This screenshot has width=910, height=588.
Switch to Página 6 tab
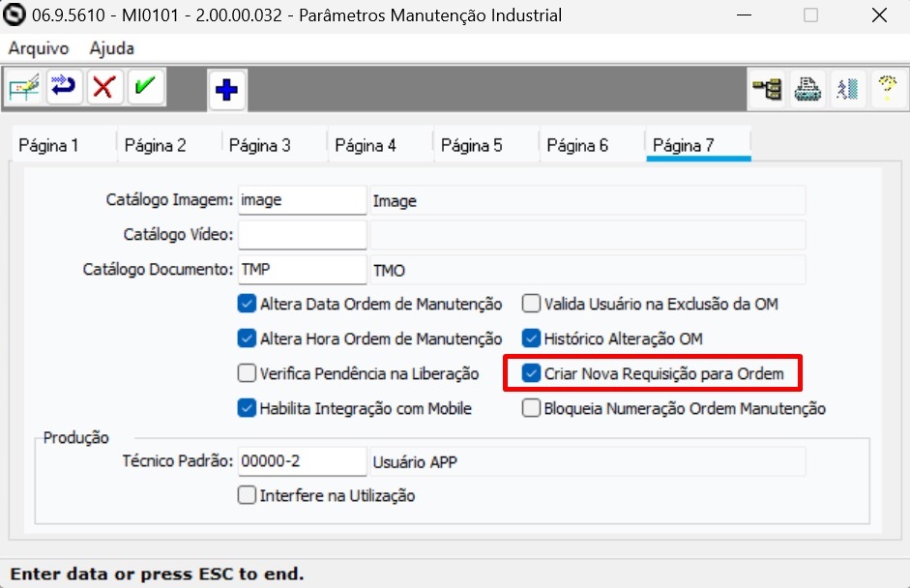(592, 144)
